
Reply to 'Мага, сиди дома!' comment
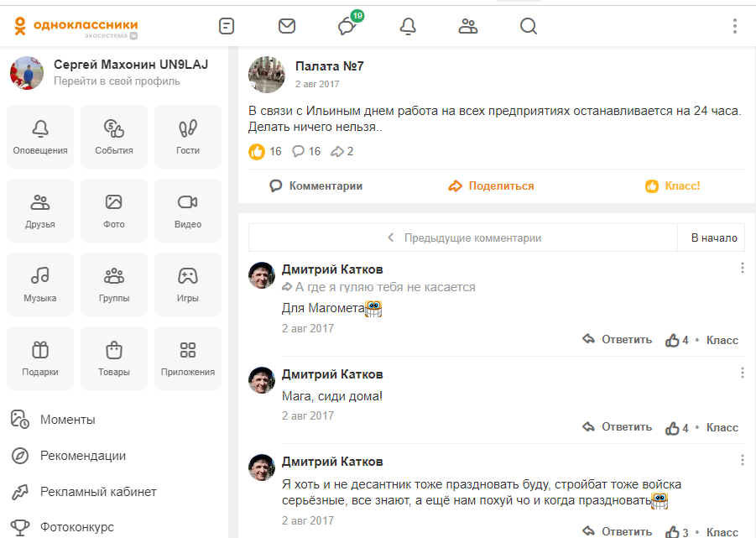618,426
